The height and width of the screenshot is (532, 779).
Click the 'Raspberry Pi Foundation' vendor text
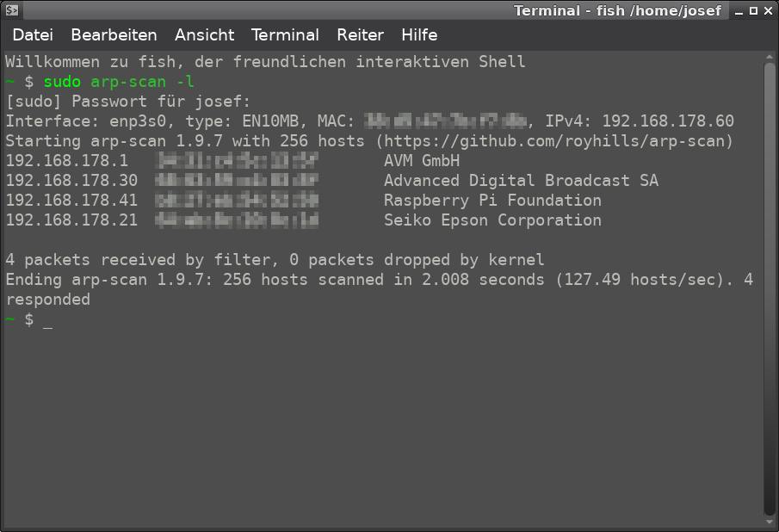[x=492, y=201]
